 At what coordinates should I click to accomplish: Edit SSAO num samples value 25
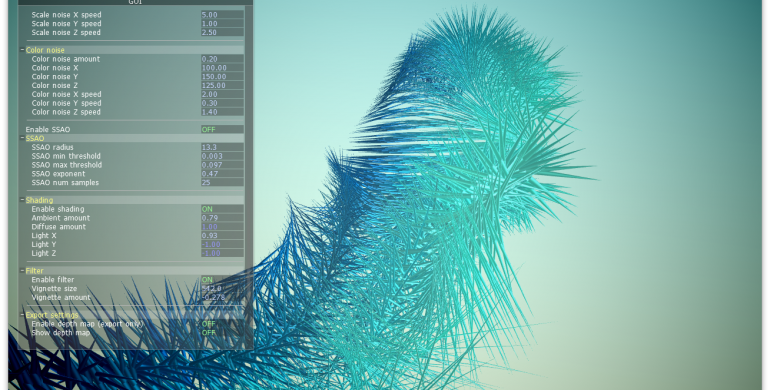click(222, 183)
